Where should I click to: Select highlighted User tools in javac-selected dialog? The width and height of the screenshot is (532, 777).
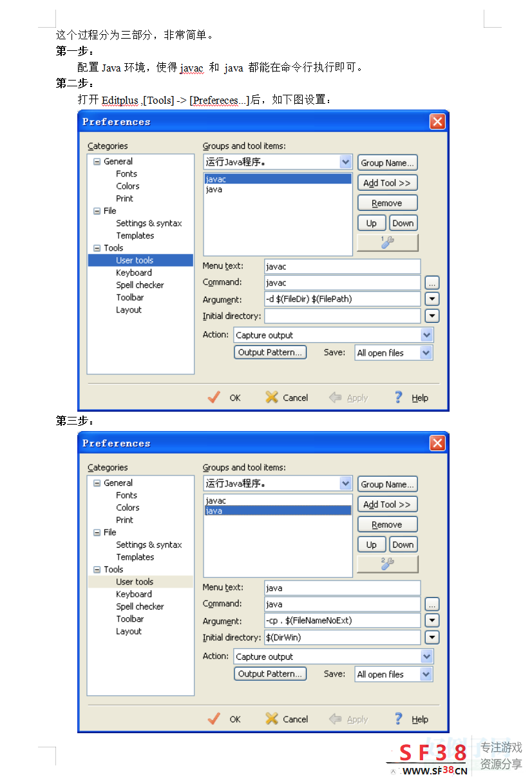(140, 260)
